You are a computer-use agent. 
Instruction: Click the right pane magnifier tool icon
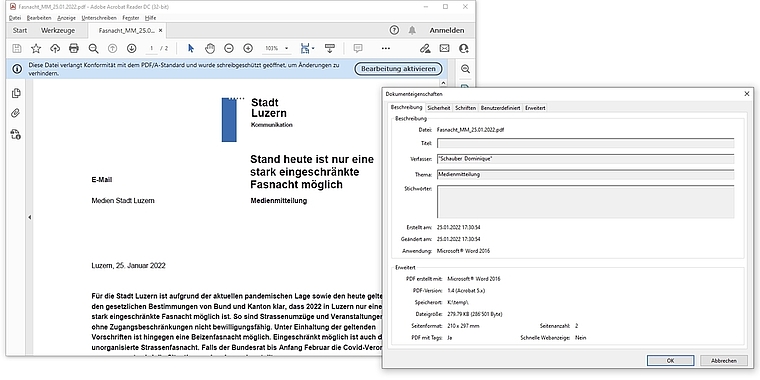point(465,69)
